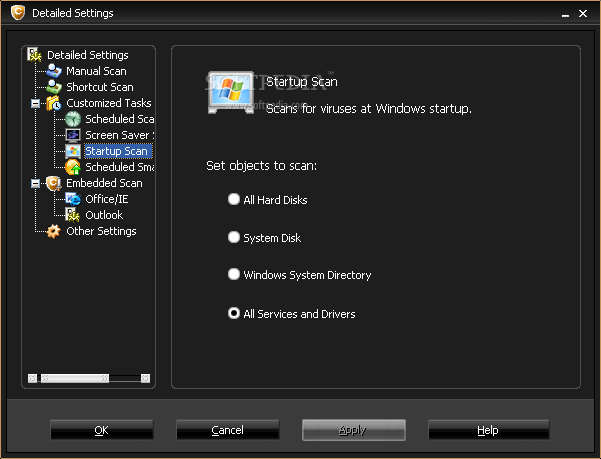Collapse the Embedded Scan tree node

point(35,183)
